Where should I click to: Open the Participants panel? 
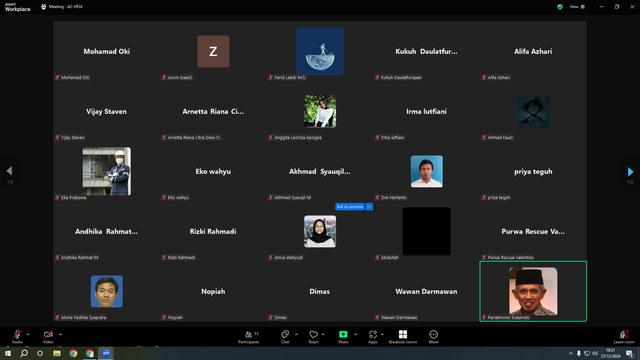tap(249, 337)
